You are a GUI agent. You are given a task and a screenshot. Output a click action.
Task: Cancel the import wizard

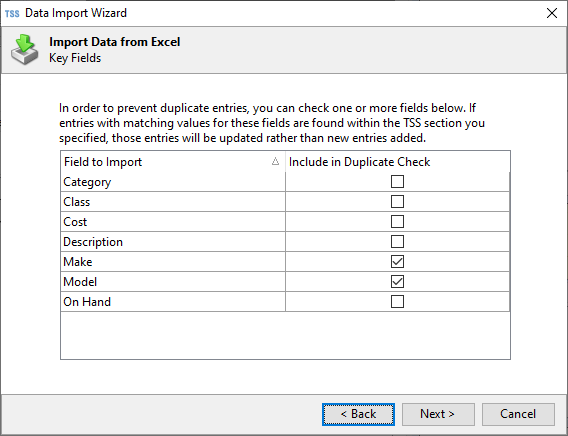(x=518, y=414)
